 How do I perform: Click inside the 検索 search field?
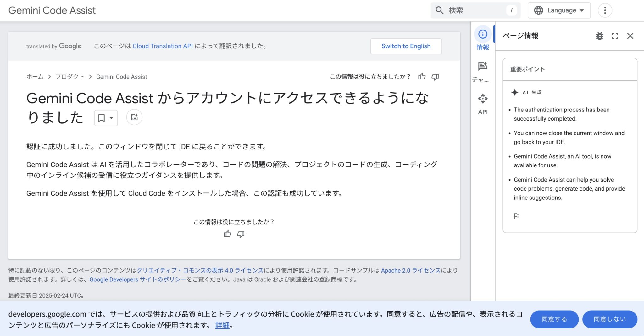472,10
